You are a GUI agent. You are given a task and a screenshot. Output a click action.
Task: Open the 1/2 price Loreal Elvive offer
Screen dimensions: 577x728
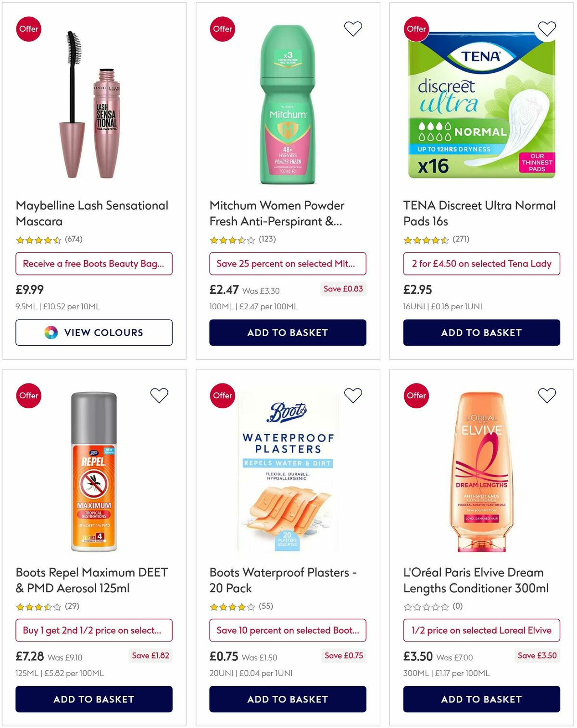(481, 630)
